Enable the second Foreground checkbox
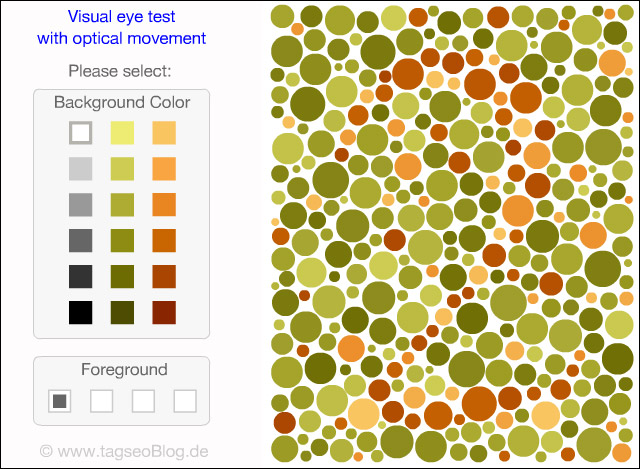The image size is (640, 469). (102, 401)
